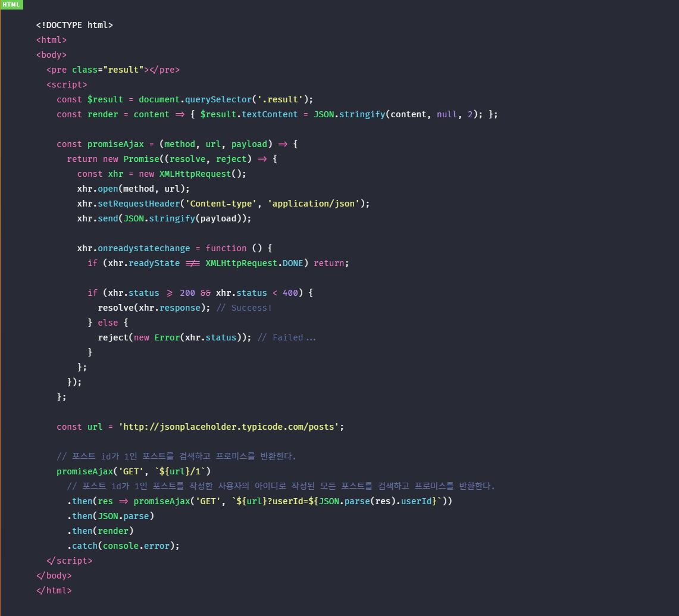
Task: Click 'xhr.send(JSON.stringify(payload));' line
Action: (164, 219)
